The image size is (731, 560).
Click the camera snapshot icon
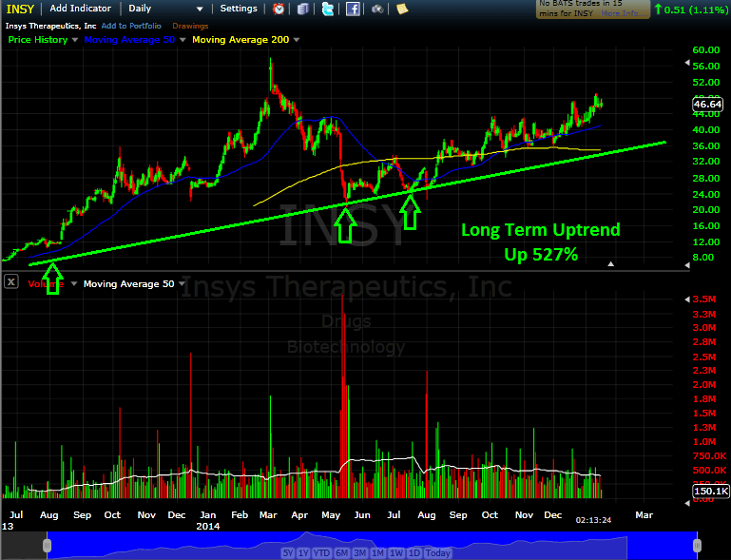click(x=377, y=9)
